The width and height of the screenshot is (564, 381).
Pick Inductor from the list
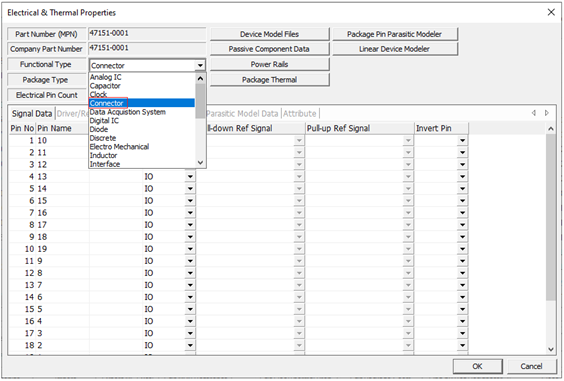(142, 155)
